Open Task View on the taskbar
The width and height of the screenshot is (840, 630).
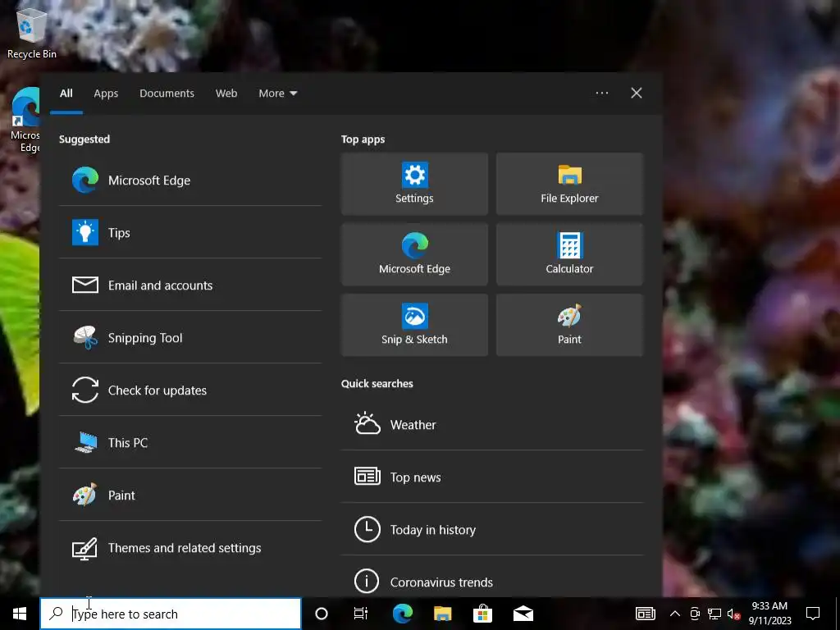361,614
